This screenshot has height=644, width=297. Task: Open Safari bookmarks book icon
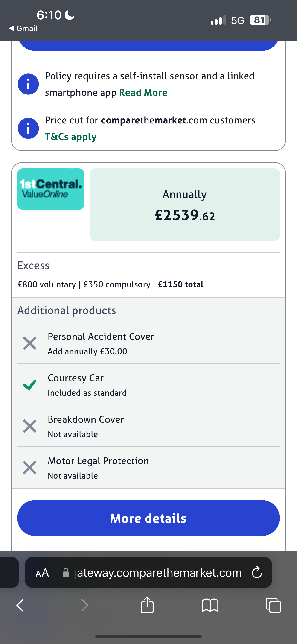(210, 605)
